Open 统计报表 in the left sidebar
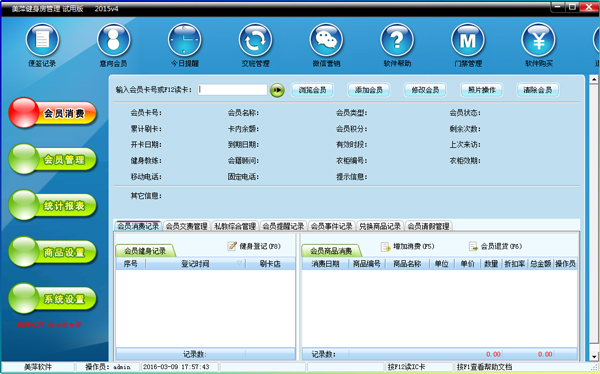This screenshot has height=374, width=600. (x=52, y=206)
